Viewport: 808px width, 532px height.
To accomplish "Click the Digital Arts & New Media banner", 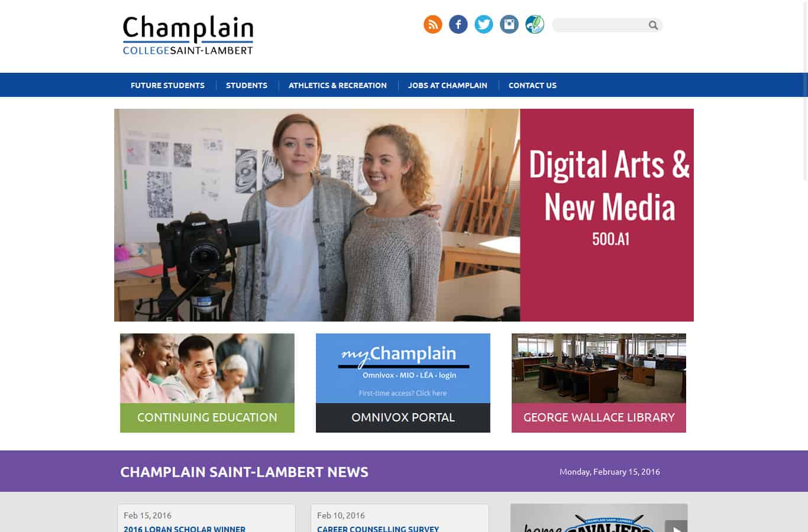I will coord(404,215).
